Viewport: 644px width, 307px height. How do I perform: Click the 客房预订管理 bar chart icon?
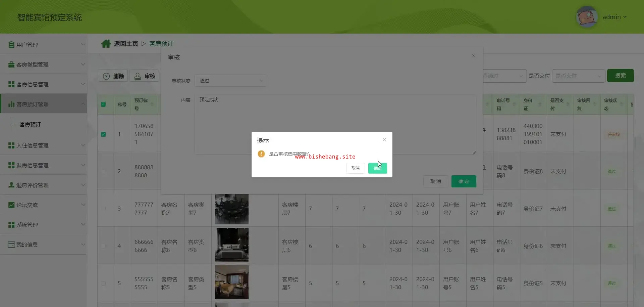pos(11,104)
